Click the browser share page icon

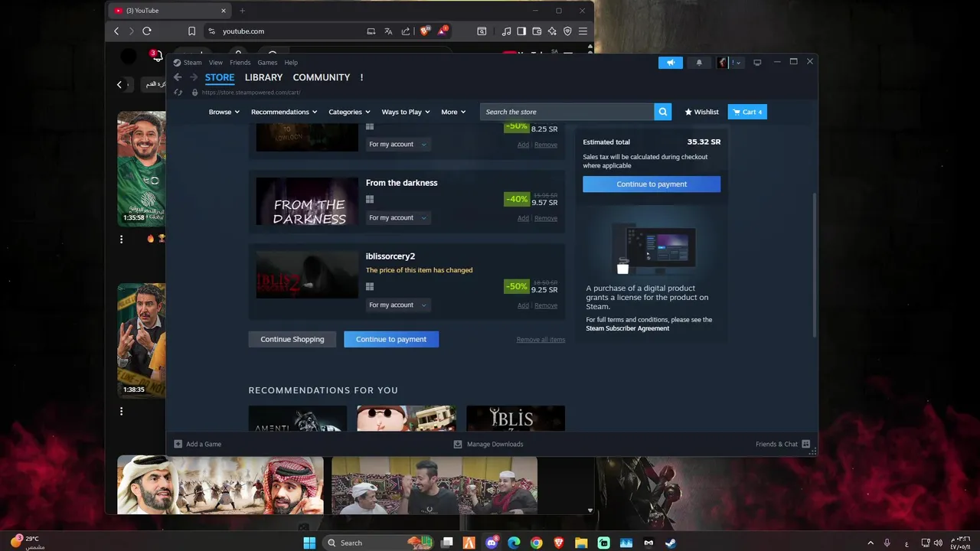[405, 31]
